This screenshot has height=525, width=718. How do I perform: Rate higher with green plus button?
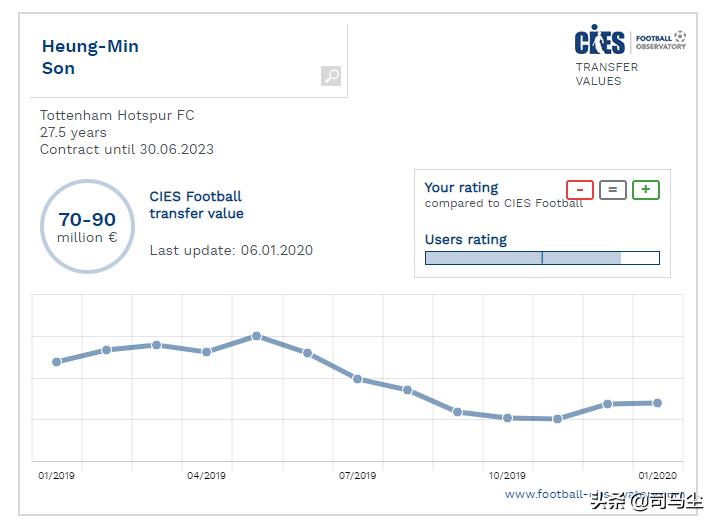pyautogui.click(x=646, y=190)
